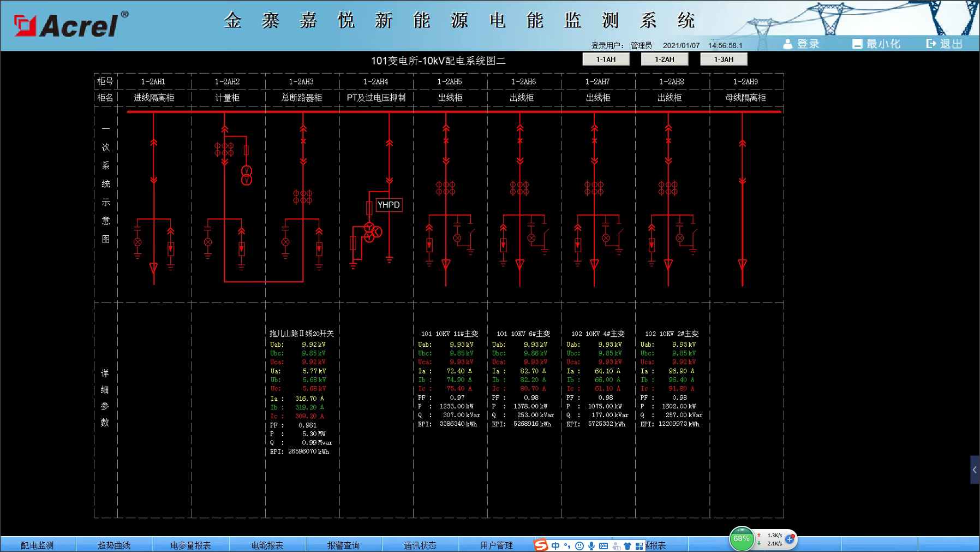This screenshot has width=980, height=552.
Task: Click the microphone voice input icon
Action: tap(591, 545)
